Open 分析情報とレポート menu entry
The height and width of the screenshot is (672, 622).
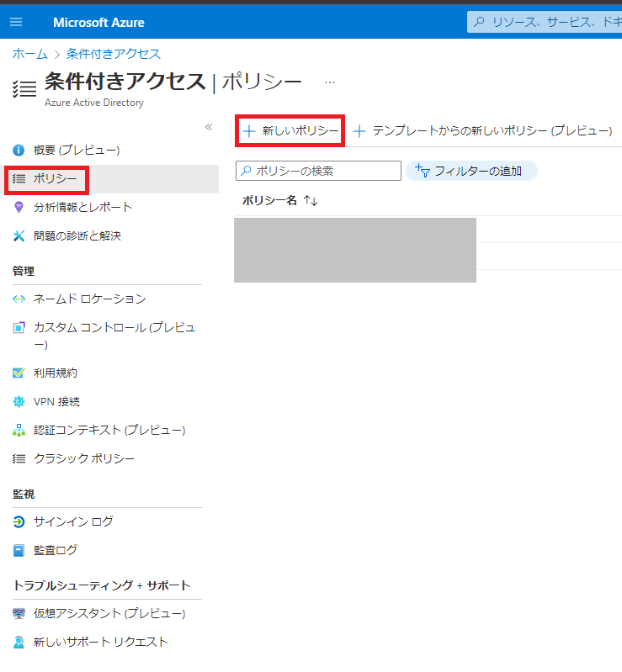click(82, 207)
